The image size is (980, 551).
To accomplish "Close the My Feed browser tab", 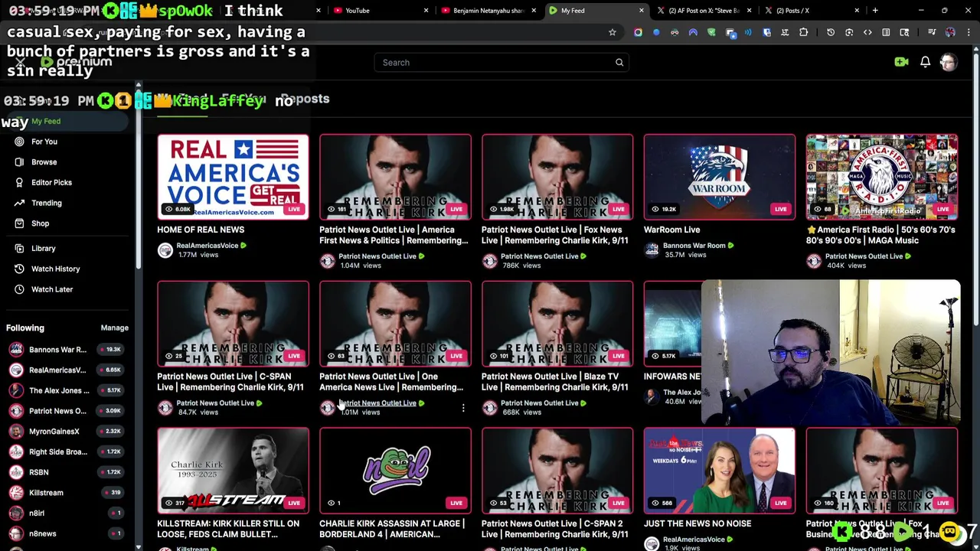I will coord(642,11).
